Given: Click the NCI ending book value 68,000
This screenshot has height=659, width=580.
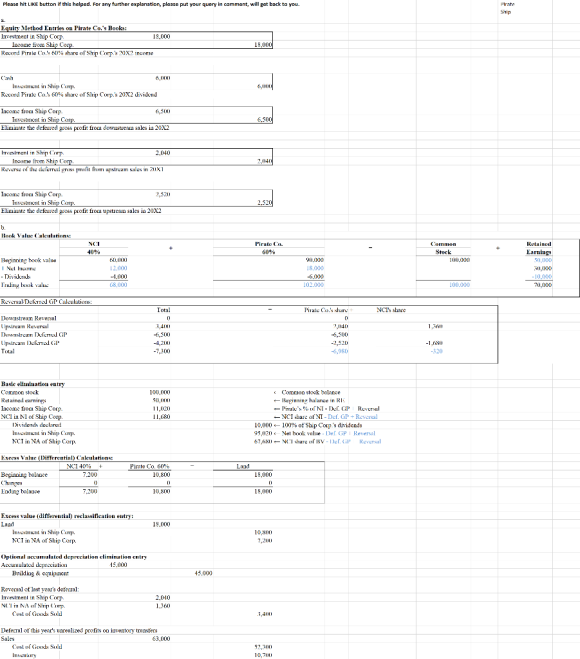Looking at the screenshot, I should click(119, 285).
